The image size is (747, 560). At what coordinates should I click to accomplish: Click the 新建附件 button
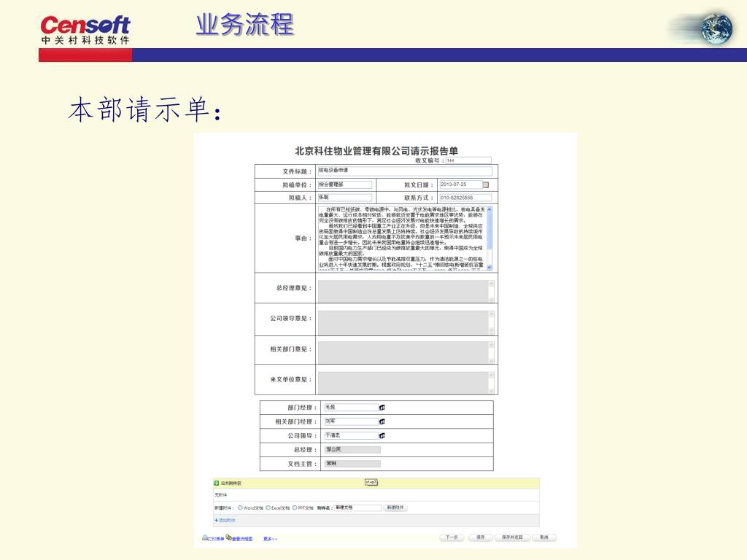click(x=395, y=507)
